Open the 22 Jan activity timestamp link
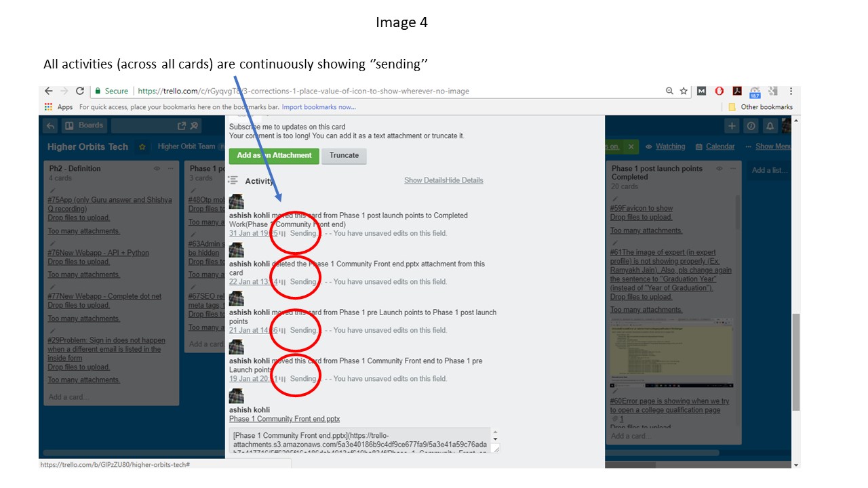The height and width of the screenshot is (488, 868). [x=254, y=282]
